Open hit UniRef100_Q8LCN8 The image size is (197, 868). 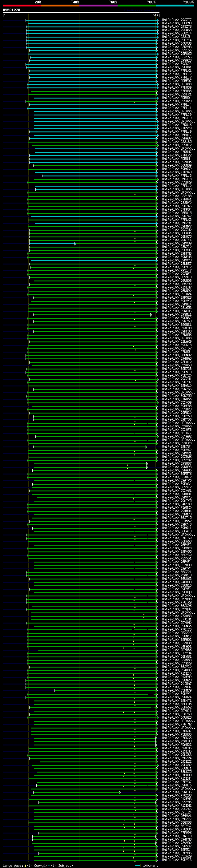pyautogui.click(x=177, y=23)
